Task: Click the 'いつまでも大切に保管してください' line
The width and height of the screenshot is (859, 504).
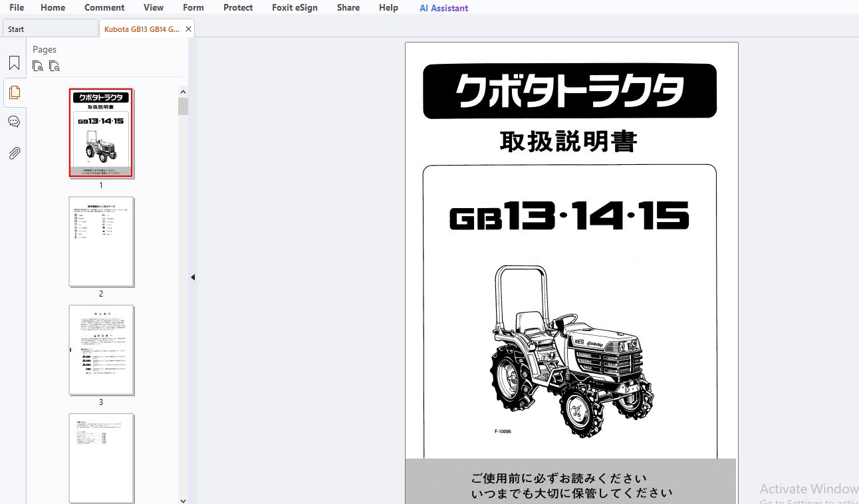Action: pyautogui.click(x=572, y=493)
